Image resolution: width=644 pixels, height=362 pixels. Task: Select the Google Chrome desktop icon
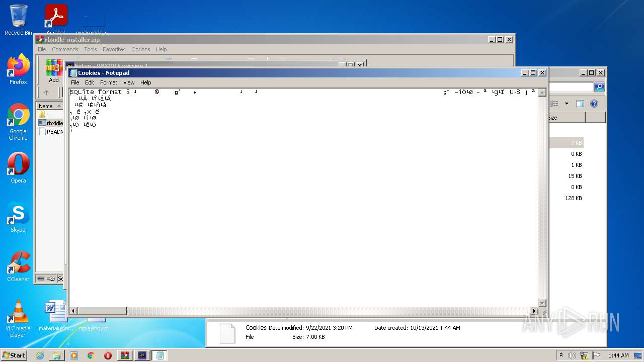click(18, 122)
